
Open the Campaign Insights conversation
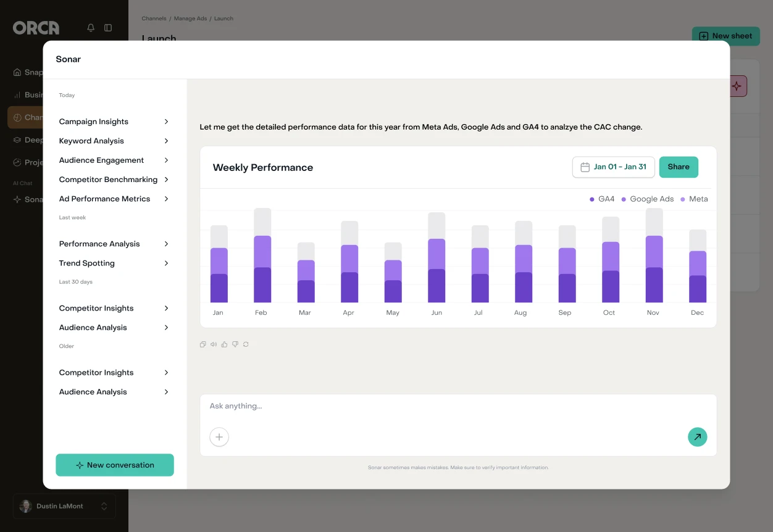[x=114, y=122]
